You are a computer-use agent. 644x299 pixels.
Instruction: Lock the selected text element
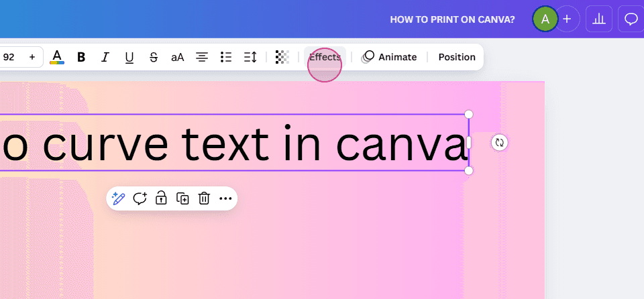pos(161,199)
